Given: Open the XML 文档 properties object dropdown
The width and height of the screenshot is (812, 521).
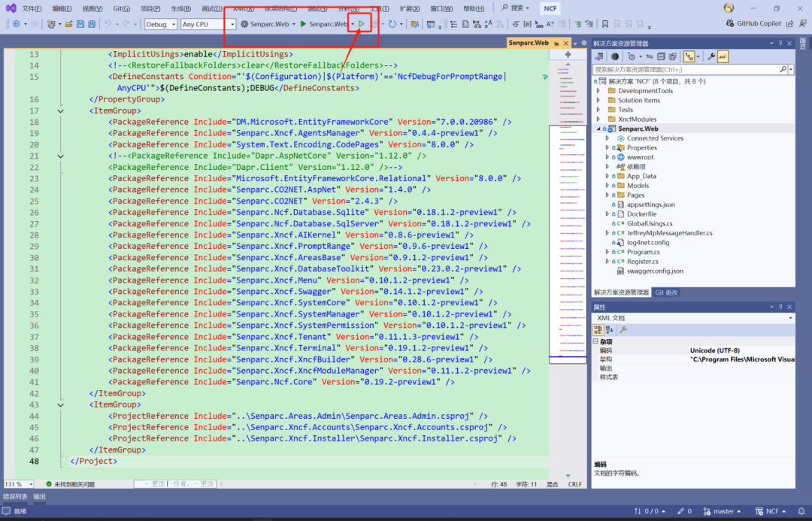Looking at the screenshot, I should (x=693, y=318).
